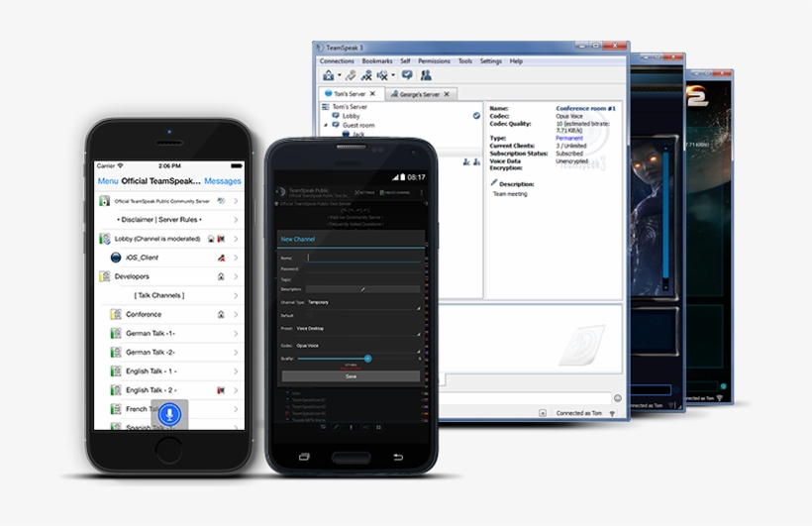Image resolution: width=812 pixels, height=526 pixels.
Task: Tap Menu on the iOS app
Action: click(x=108, y=181)
